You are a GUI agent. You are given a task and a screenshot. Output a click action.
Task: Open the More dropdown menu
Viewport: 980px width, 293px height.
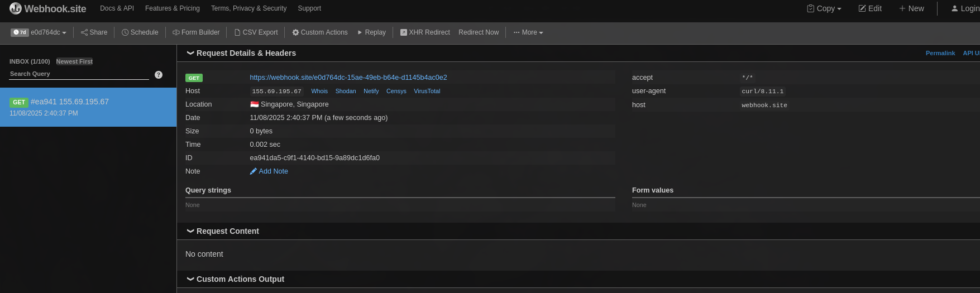pos(528,32)
